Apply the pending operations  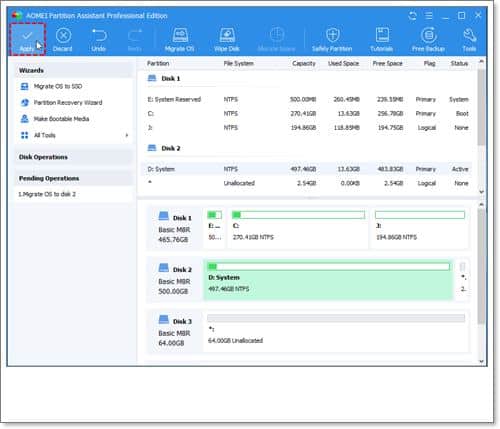pos(27,39)
